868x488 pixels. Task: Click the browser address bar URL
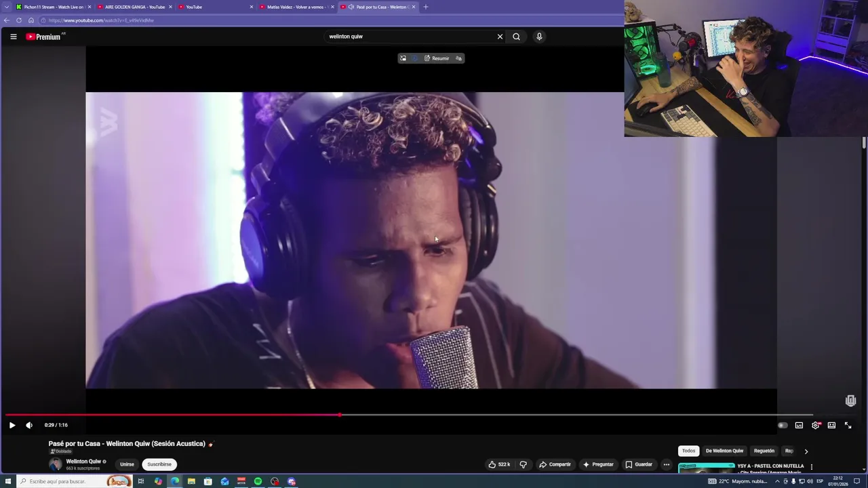coord(101,20)
